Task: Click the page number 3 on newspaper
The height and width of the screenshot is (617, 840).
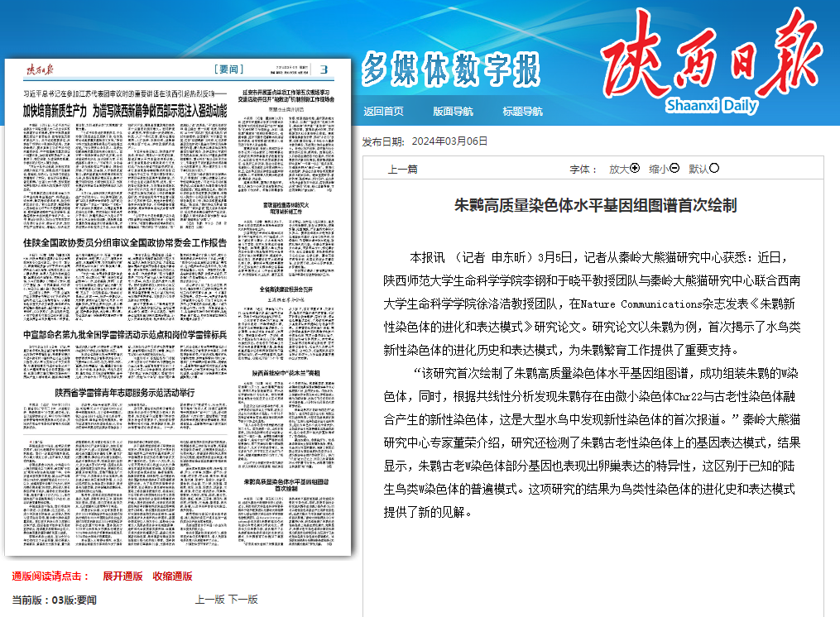Action: pos(324,69)
